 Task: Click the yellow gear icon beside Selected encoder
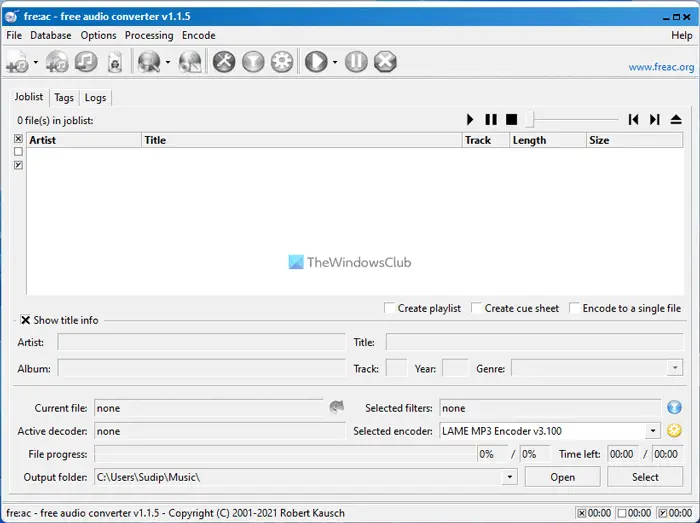pos(674,430)
